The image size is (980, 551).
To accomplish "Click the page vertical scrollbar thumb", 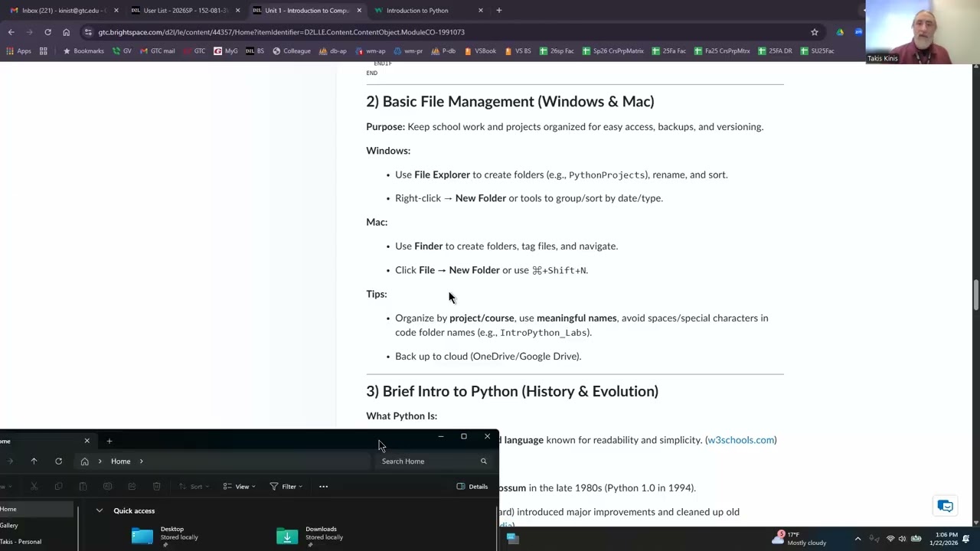I will (976, 295).
